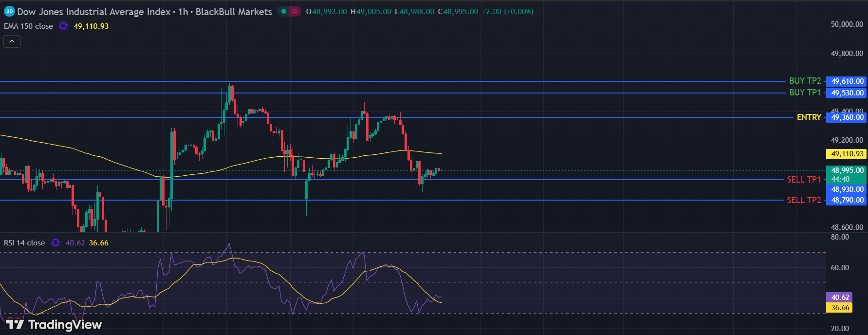The width and height of the screenshot is (868, 335).
Task: Click the yellow 49,110.93 EMA price tag
Action: click(847, 154)
